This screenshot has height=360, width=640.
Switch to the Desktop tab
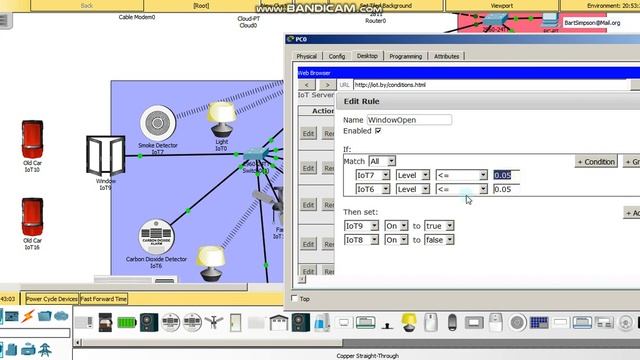click(367, 56)
